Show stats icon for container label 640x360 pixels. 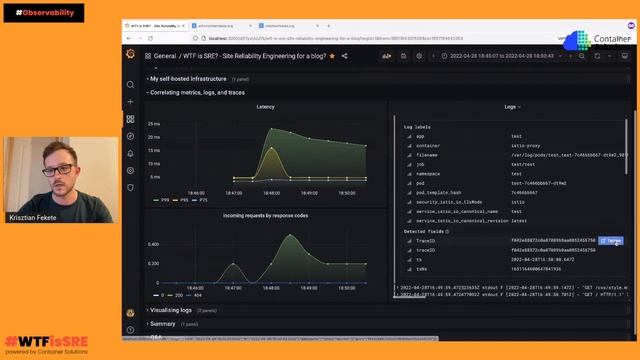[x=409, y=146]
